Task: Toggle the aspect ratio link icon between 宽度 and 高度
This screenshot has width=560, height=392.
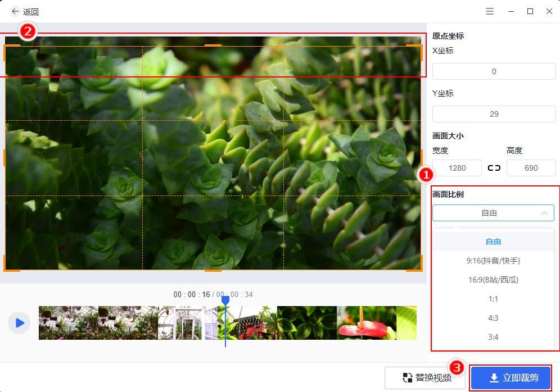Action: [494, 167]
